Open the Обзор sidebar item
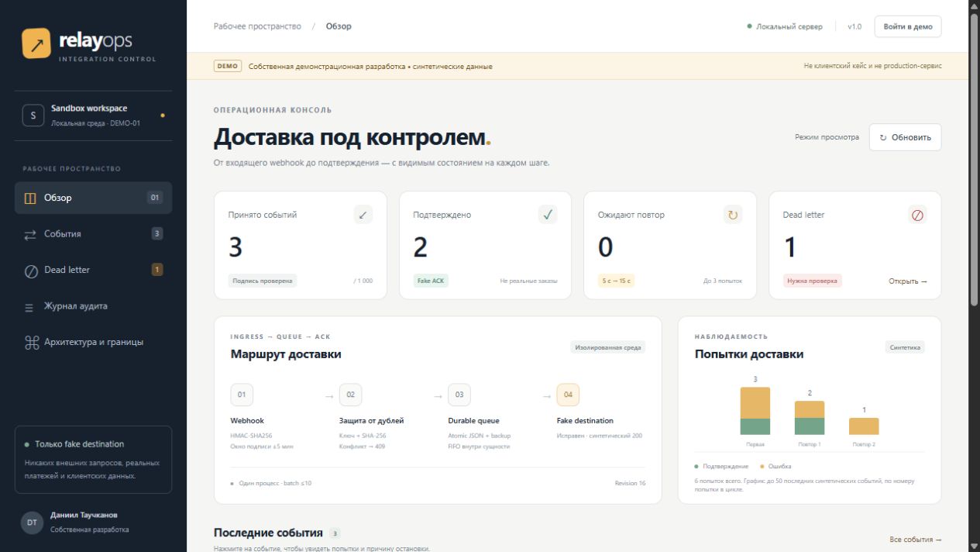 coord(93,198)
